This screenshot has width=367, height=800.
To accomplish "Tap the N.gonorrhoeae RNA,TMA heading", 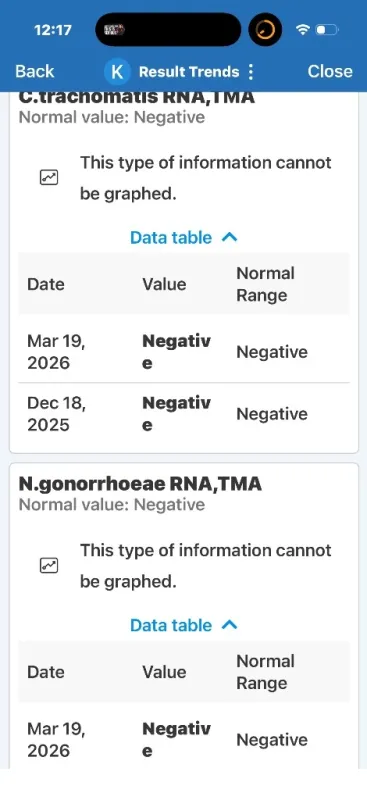I will pos(140,484).
